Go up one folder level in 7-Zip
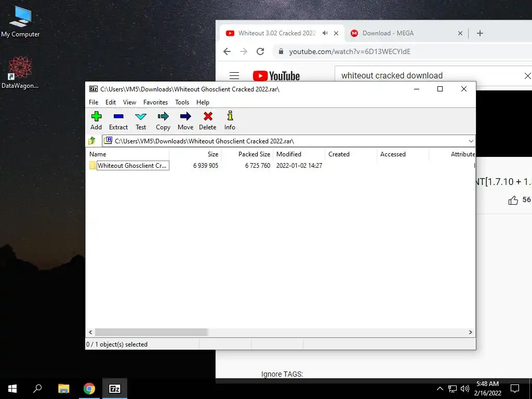Screen dimensions: 532x399 (x=92, y=141)
